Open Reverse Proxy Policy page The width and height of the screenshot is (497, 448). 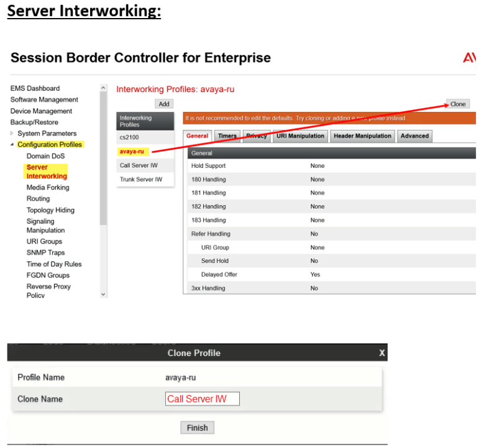[48, 291]
